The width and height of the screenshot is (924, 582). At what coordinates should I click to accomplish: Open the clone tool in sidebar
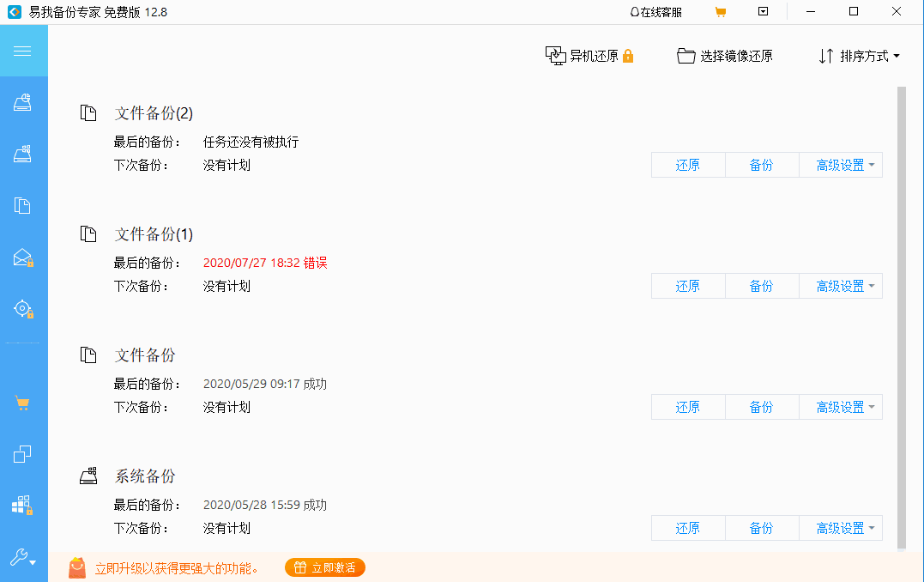(23, 454)
